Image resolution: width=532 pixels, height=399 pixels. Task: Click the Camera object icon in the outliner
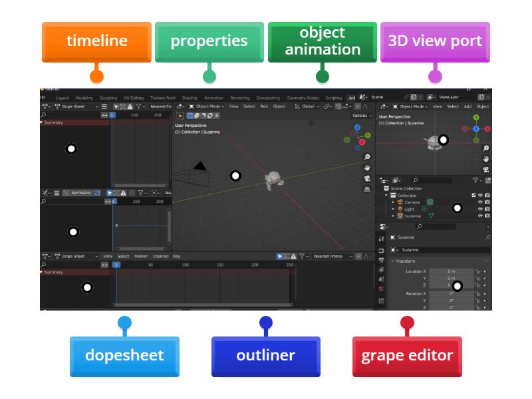click(x=399, y=202)
